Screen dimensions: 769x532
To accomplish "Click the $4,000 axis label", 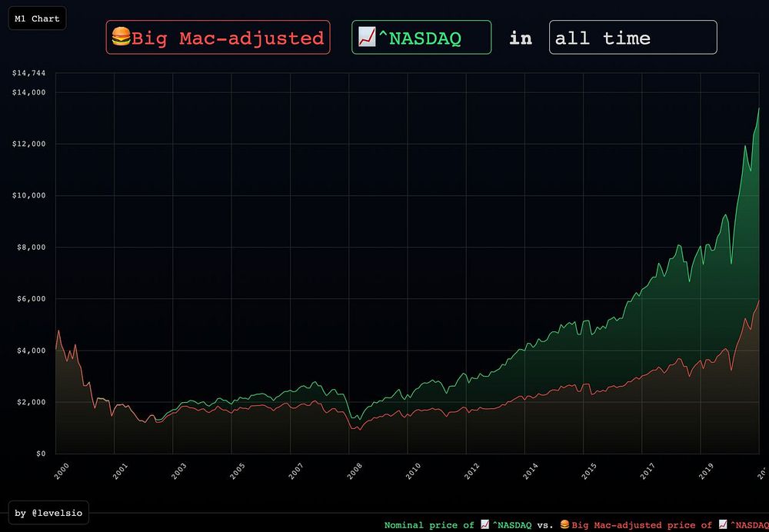I will pyautogui.click(x=31, y=351).
